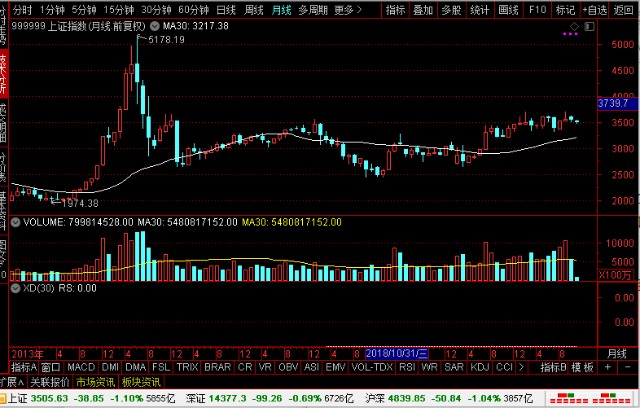This screenshot has width=640, height=408.
Task: Apply the ASI indicator
Action: [311, 368]
